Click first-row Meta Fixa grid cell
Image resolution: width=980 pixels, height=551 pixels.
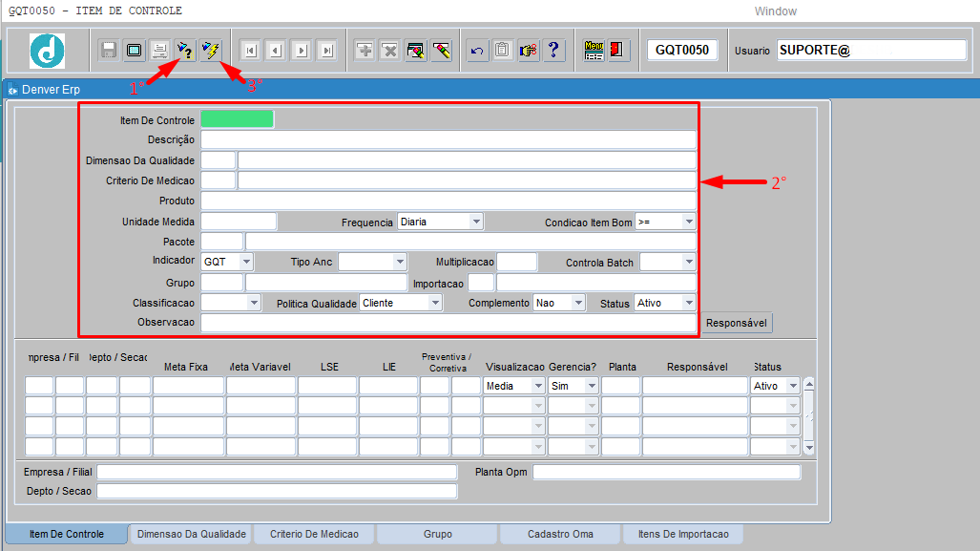pyautogui.click(x=188, y=386)
